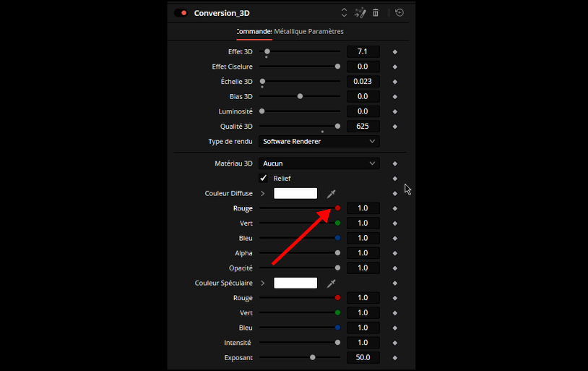Reset the effect with the circular arrow icon
The height and width of the screenshot is (371, 588).
pos(399,13)
